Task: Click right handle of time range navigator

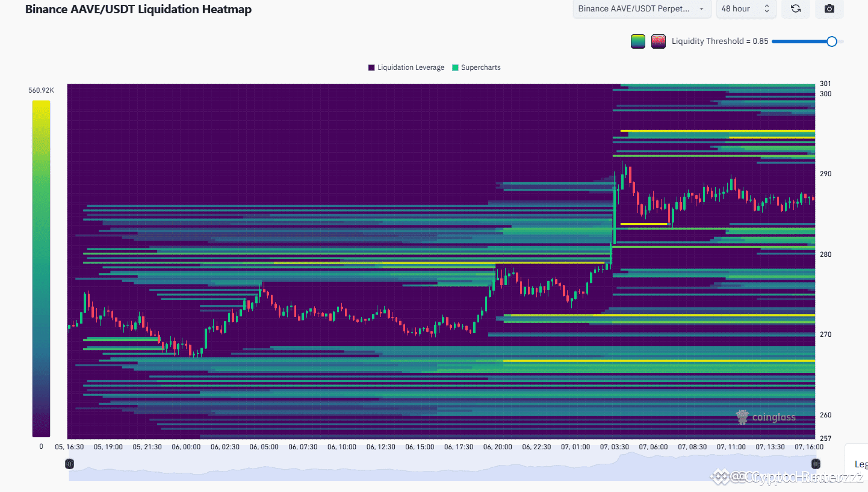Action: tap(816, 464)
